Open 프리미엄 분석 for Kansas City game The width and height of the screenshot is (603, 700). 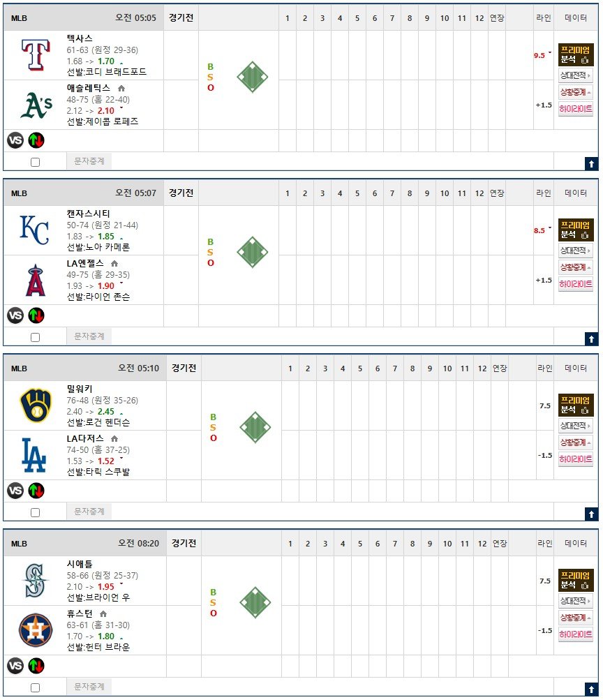576,230
